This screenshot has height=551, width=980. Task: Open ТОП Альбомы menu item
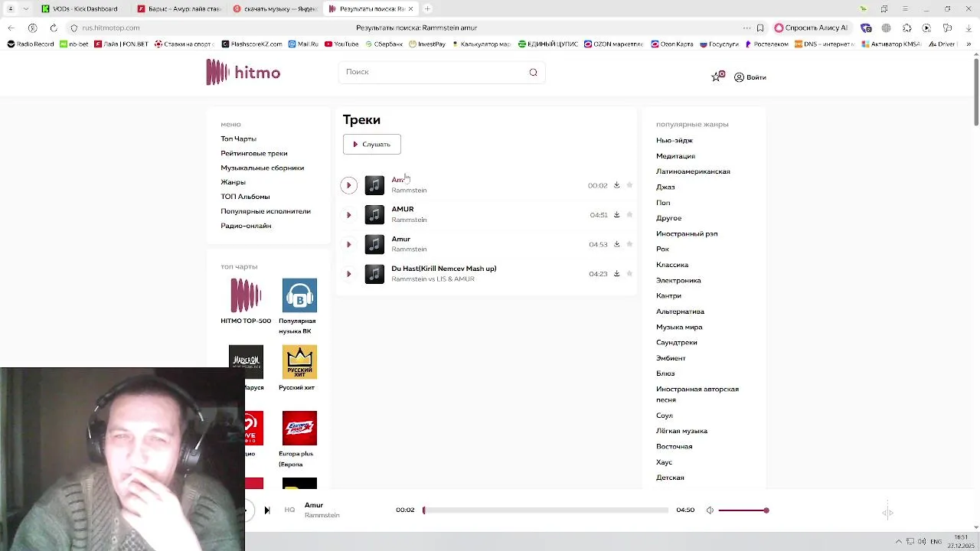click(245, 197)
